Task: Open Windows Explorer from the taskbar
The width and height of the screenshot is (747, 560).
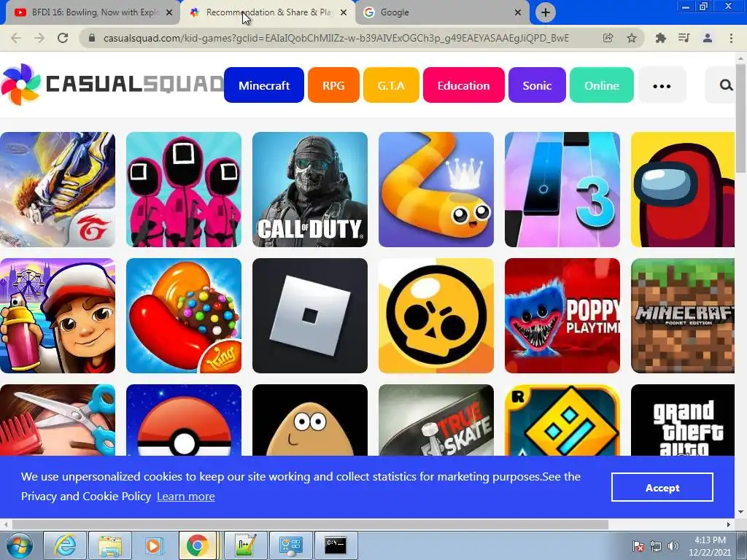Action: click(x=110, y=545)
